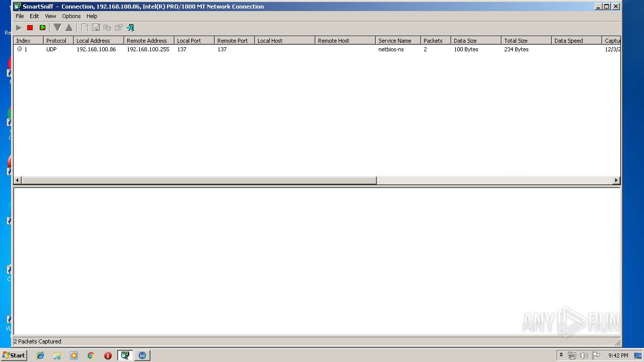The image size is (644, 362).
Task: Select connection row with index 1
Action: pos(317,49)
